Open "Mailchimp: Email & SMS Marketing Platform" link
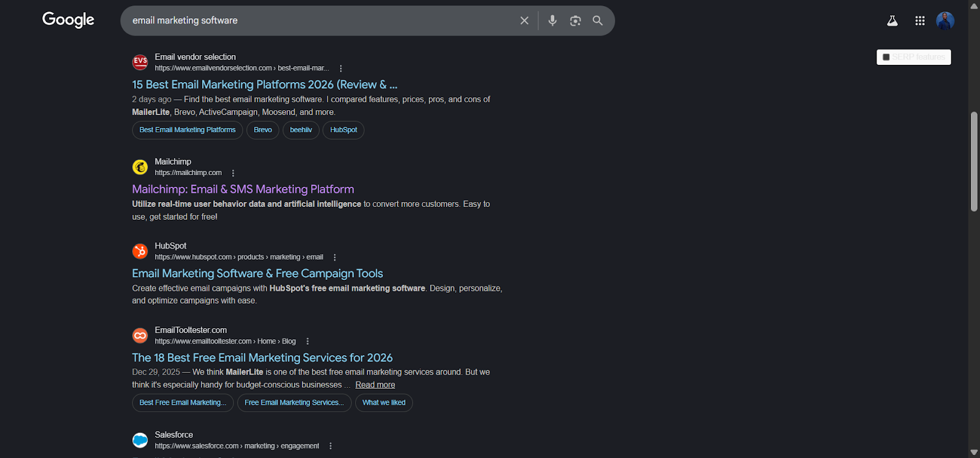This screenshot has height=458, width=980. (x=243, y=189)
